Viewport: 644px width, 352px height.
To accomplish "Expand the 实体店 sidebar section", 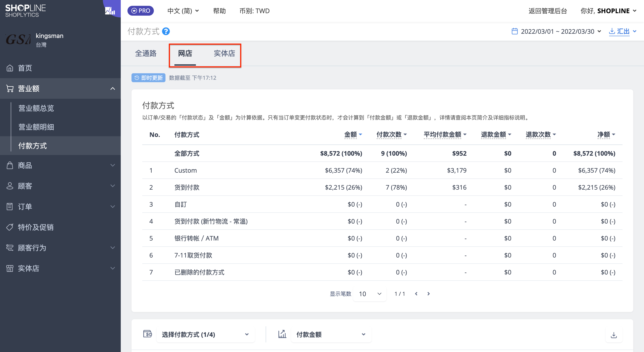I will pos(60,268).
